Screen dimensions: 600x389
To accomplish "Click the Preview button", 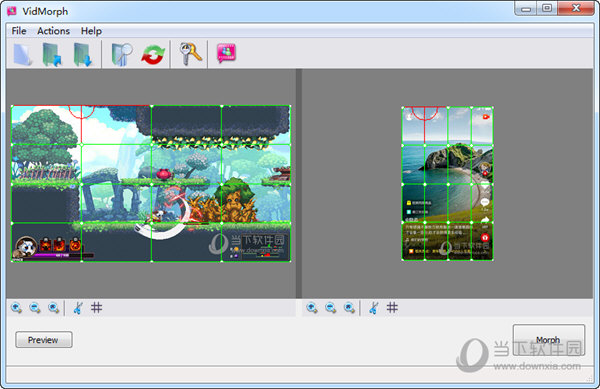I will tap(44, 340).
